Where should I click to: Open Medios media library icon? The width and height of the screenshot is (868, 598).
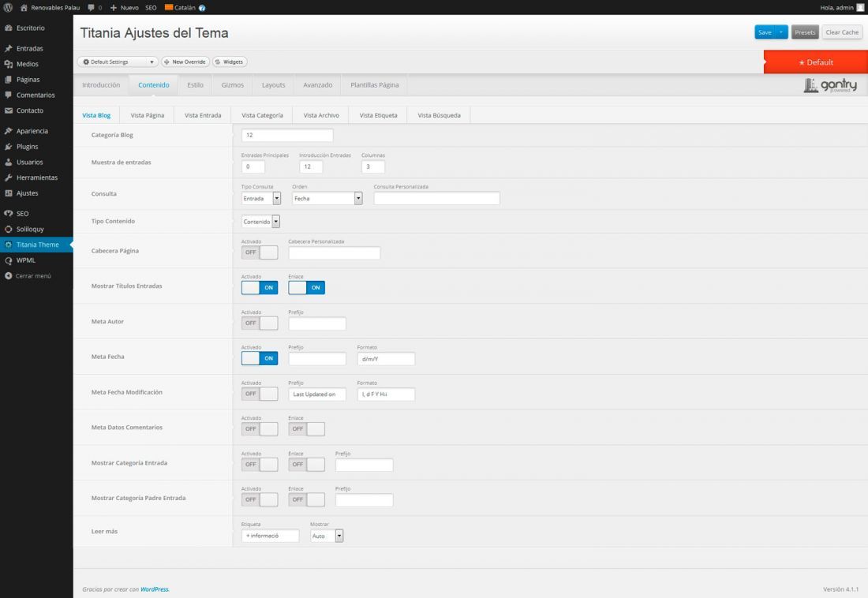tap(9, 64)
